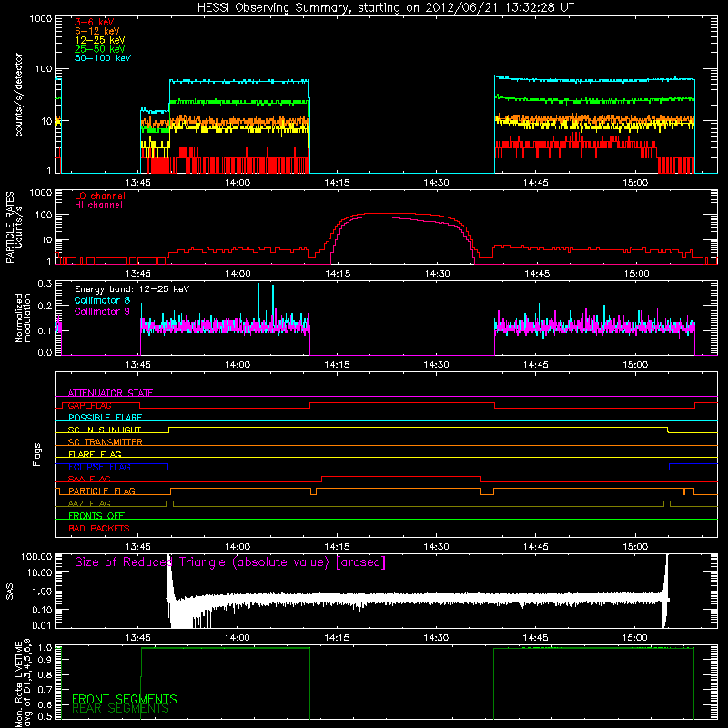The width and height of the screenshot is (728, 728).
Task: Click the Normalized modulation axis label
Action: [23, 318]
